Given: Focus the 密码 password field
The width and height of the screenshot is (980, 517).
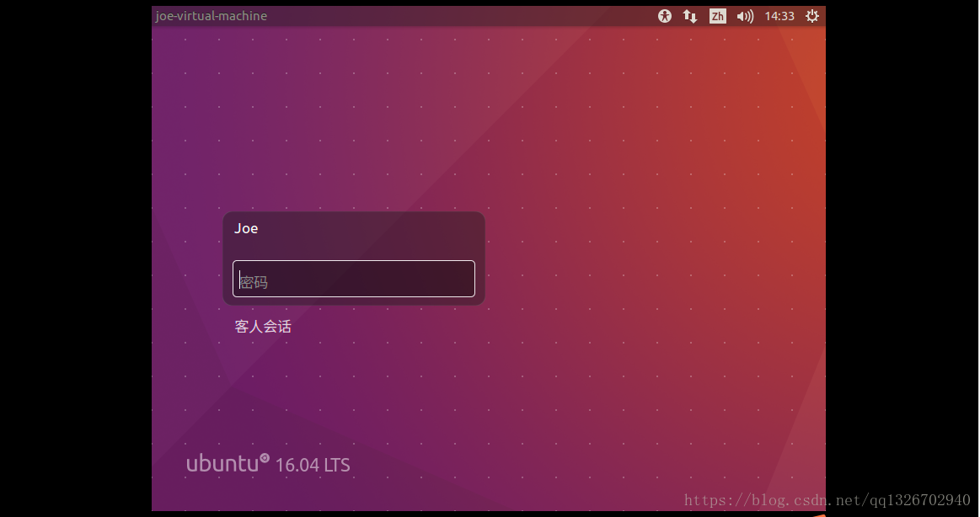Looking at the screenshot, I should pyautogui.click(x=354, y=279).
